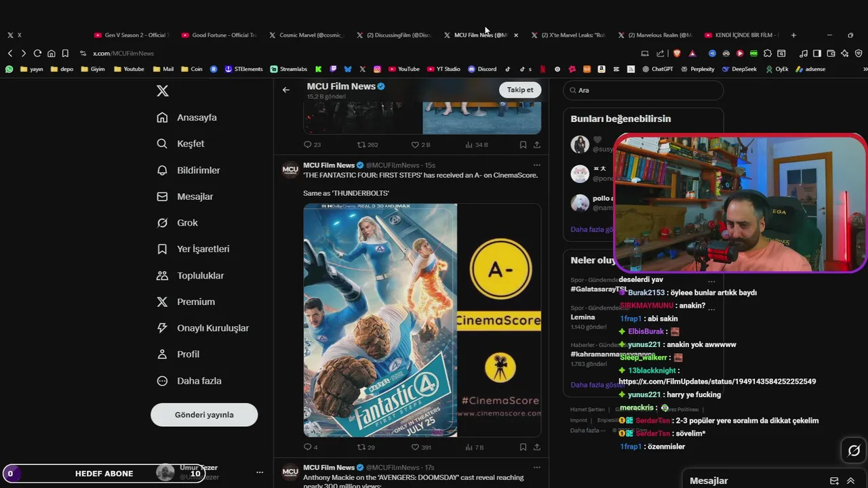This screenshot has height=488, width=868.
Task: Bookmark this page in address bar
Action: 65,54
